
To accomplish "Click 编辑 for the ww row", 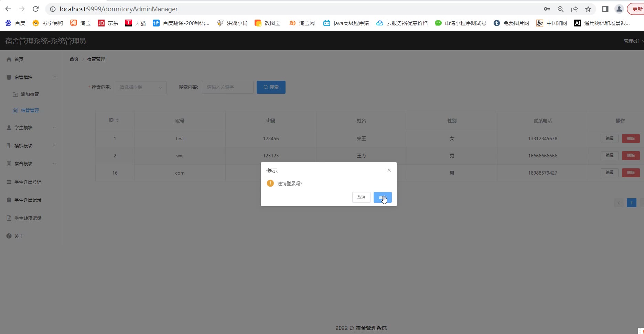I will click(610, 156).
